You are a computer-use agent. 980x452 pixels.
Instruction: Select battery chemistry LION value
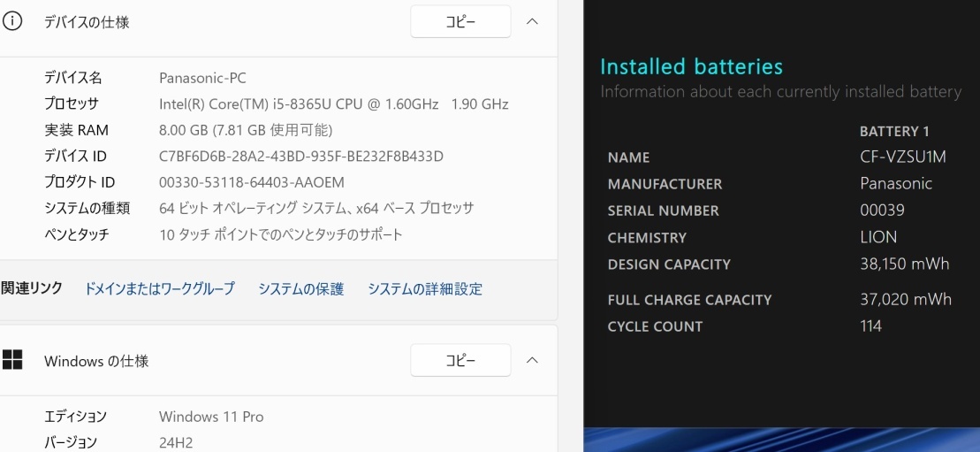(878, 237)
